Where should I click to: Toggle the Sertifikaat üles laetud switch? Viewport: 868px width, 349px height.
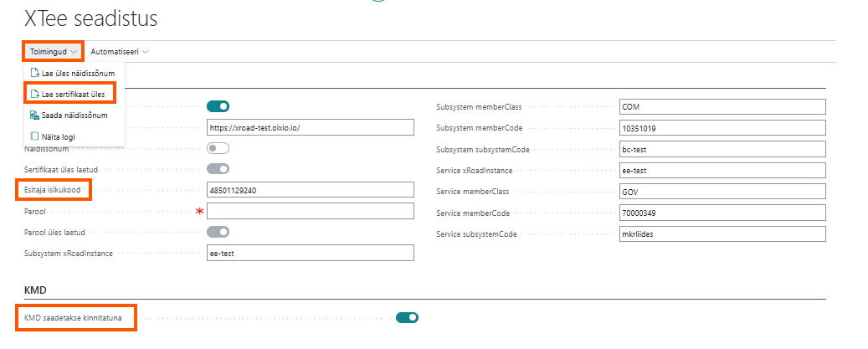(218, 169)
